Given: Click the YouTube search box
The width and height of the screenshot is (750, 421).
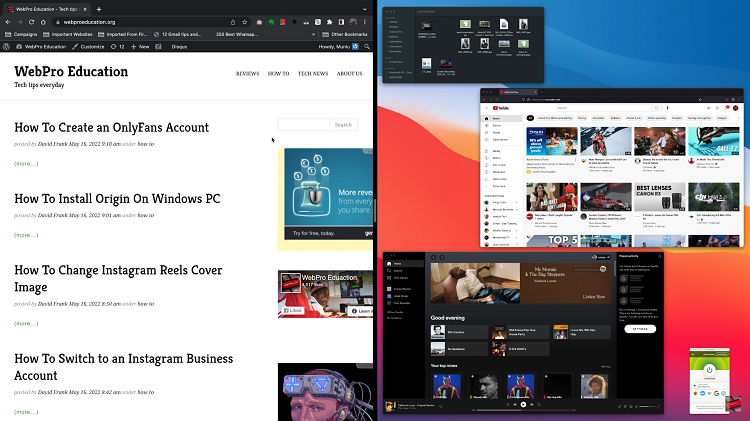Looking at the screenshot, I should [x=603, y=108].
